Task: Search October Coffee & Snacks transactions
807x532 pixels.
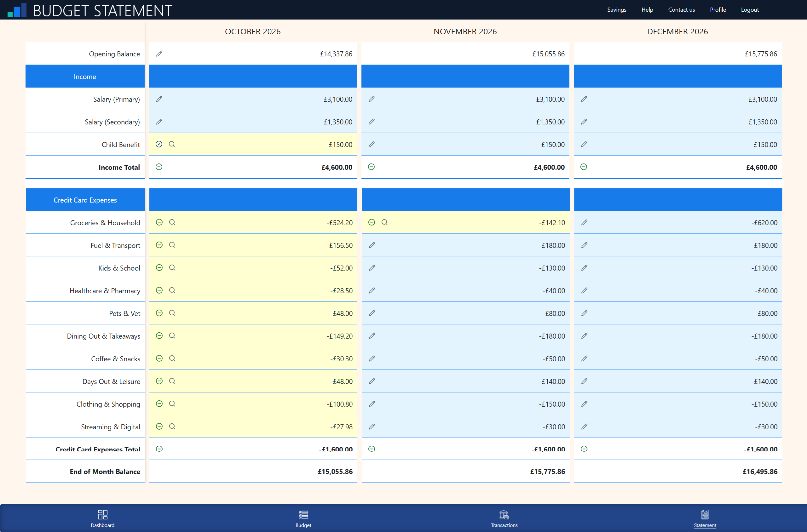Action: tap(172, 358)
